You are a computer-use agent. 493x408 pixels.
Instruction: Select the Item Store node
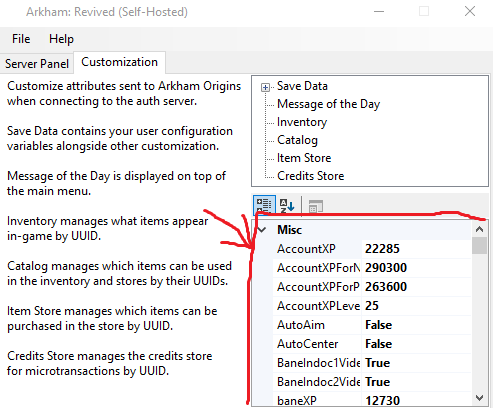coord(304,158)
